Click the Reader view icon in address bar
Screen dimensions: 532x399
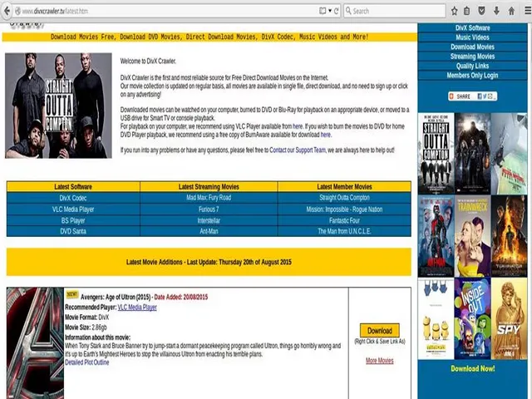pos(323,11)
